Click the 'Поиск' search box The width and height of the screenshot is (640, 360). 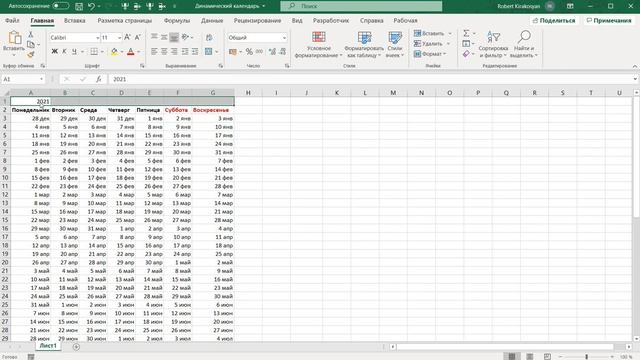tap(361, 6)
